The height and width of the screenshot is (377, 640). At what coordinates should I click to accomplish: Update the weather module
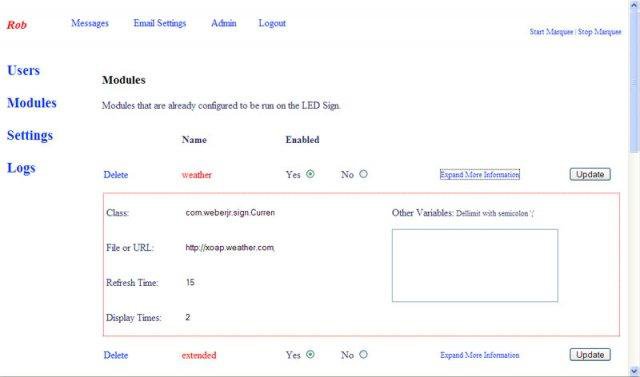point(590,174)
